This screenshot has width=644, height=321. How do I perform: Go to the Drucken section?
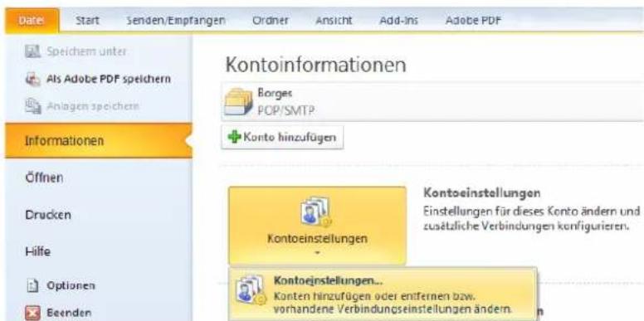point(48,215)
